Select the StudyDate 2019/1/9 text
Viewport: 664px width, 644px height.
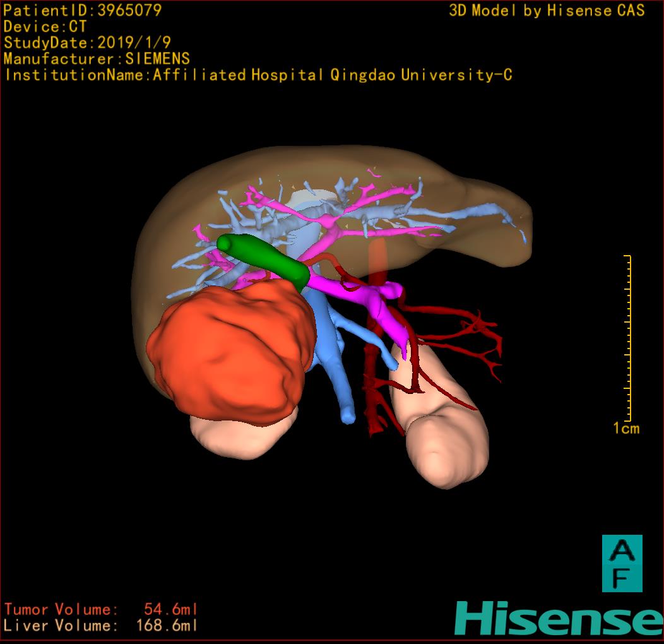pos(87,43)
